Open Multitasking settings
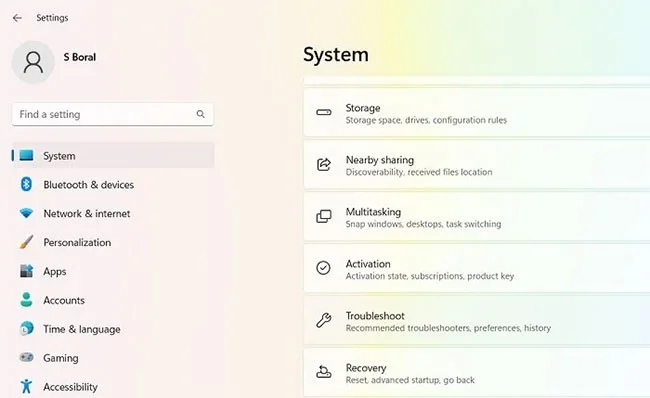Image resolution: width=650 pixels, height=398 pixels. 477,216
